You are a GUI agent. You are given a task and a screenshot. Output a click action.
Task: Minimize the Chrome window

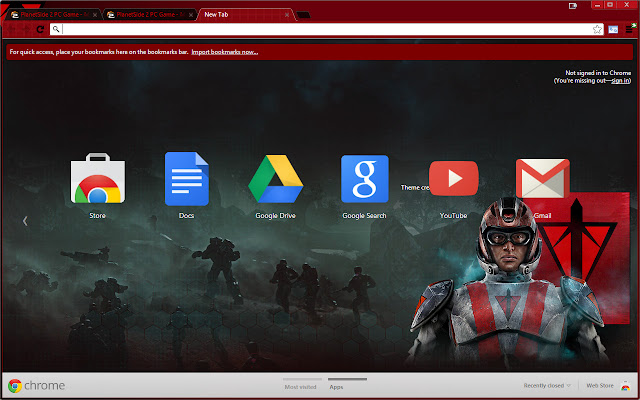(597, 5)
